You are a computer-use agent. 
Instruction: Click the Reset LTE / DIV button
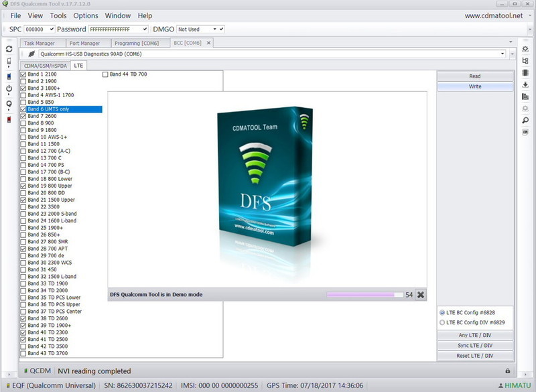click(475, 356)
